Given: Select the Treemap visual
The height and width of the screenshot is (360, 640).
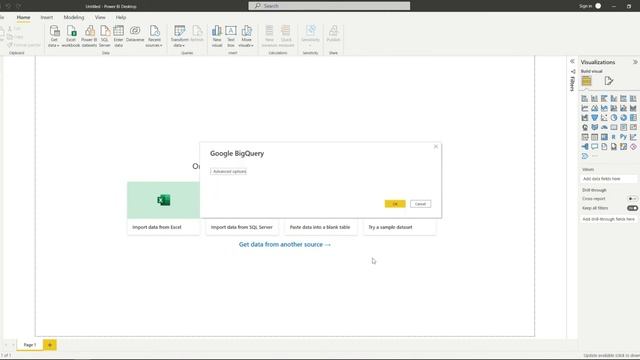Looking at the screenshot, I should (x=633, y=118).
